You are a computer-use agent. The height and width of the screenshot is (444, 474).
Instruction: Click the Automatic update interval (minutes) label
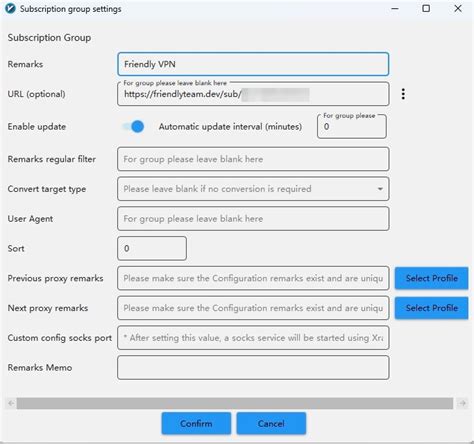[x=230, y=127]
